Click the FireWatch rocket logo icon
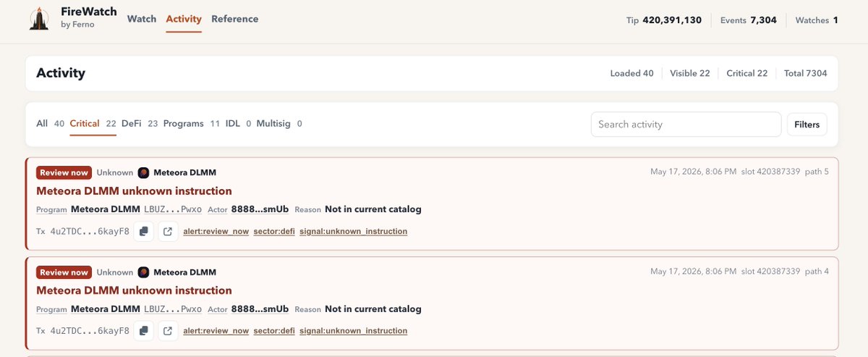The width and height of the screenshot is (868, 357). click(x=39, y=20)
